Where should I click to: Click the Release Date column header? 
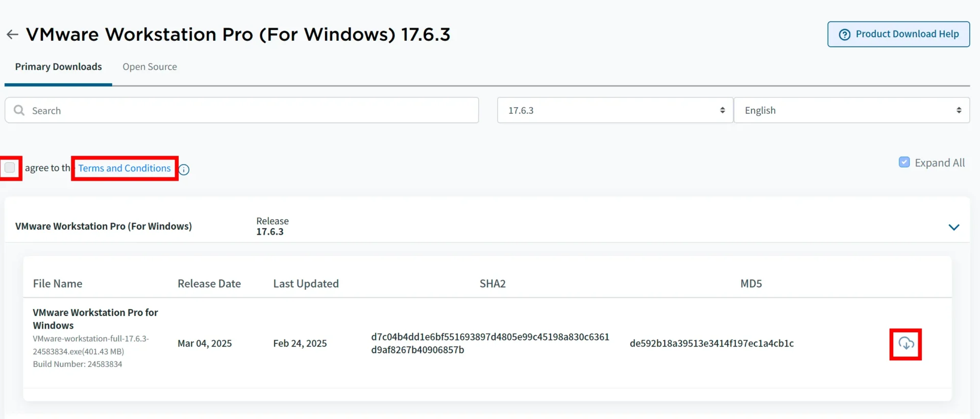209,284
